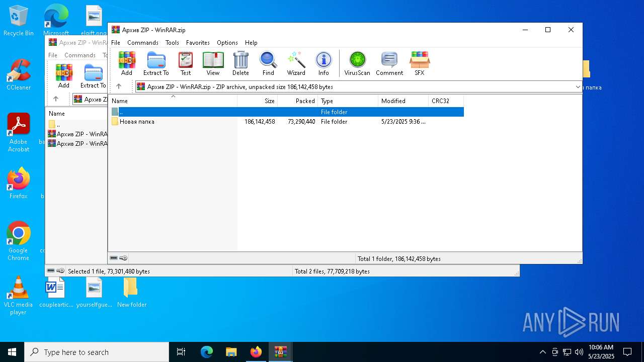Select the yourselfgue... image file on desktop
Image resolution: width=644 pixels, height=362 pixels.
94,292
